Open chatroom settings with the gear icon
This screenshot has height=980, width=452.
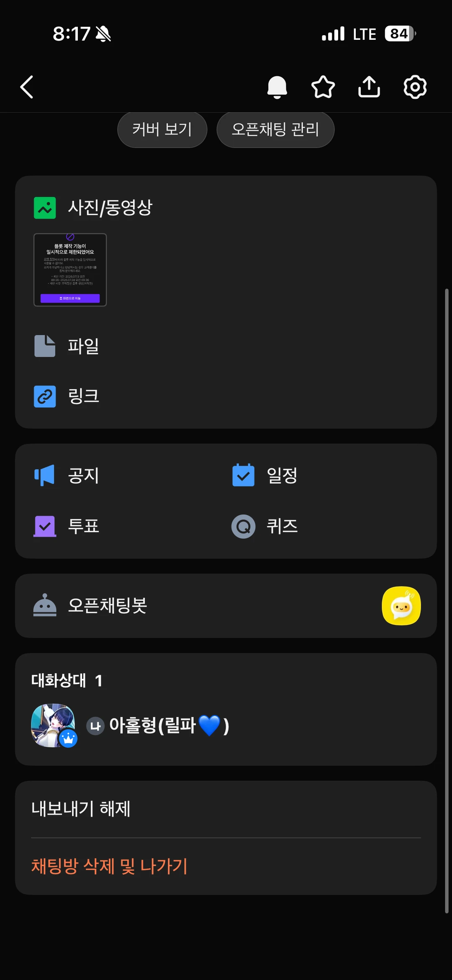click(x=415, y=87)
